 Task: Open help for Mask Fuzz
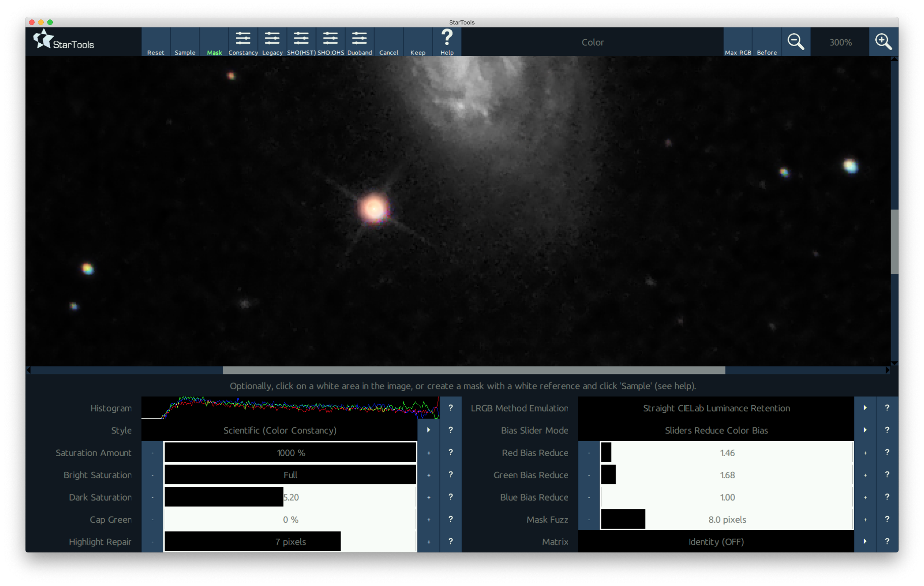point(887,519)
